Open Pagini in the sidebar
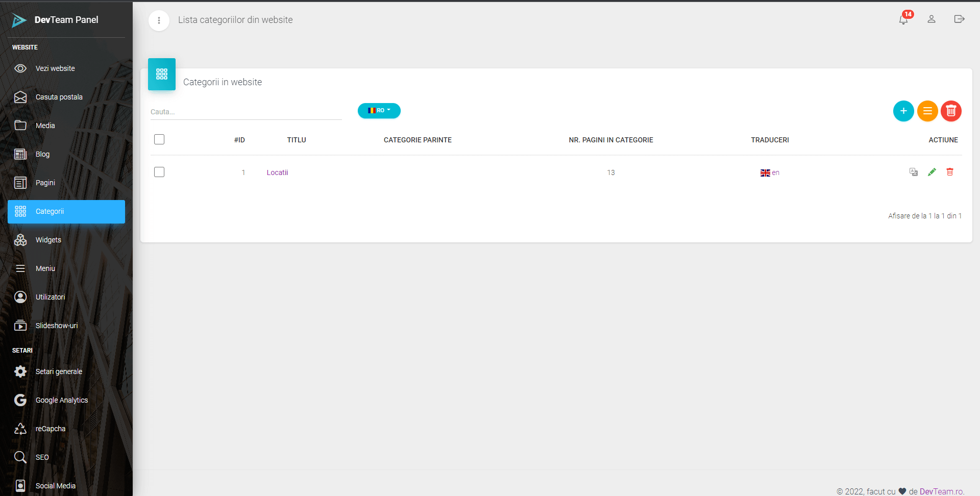 pyautogui.click(x=45, y=183)
